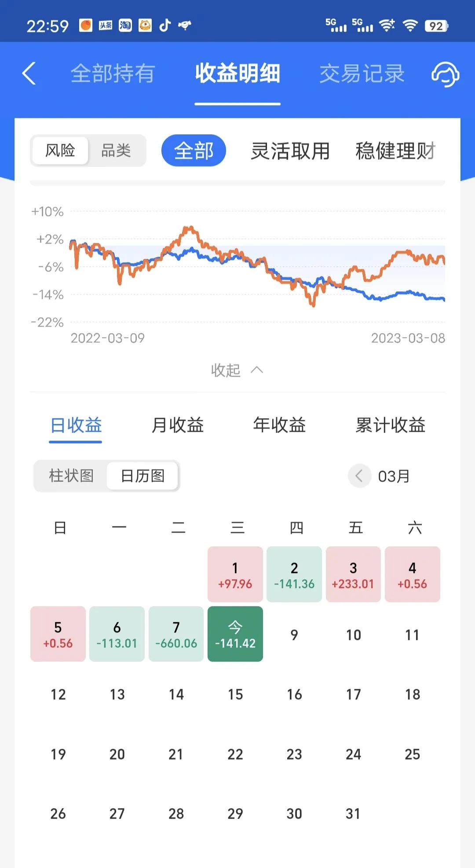The width and height of the screenshot is (475, 868).
Task: Collapse the chart with 收起
Action: tap(237, 370)
